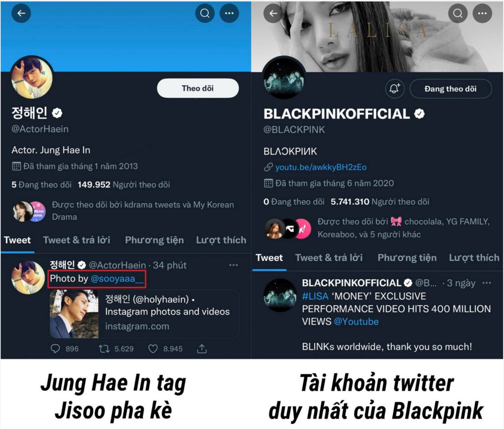Open more options on the BLACKPINK profile header
Screen dimensions: 504x429
pyautogui.click(x=482, y=13)
